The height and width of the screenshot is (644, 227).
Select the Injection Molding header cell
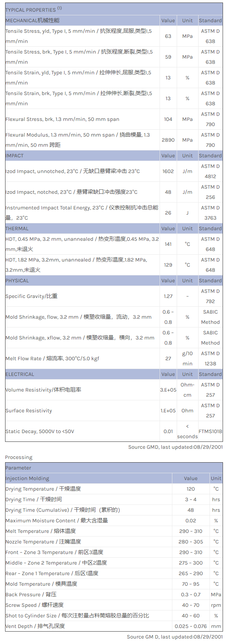[x=27, y=478]
